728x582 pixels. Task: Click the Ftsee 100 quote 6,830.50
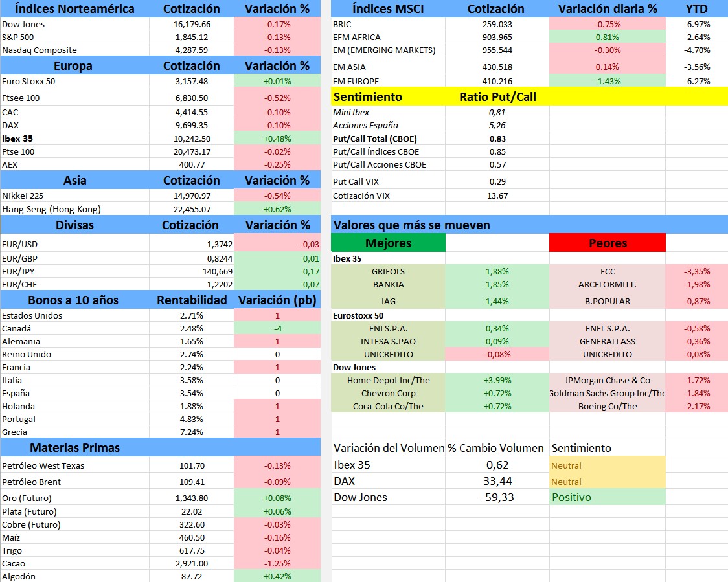192,98
